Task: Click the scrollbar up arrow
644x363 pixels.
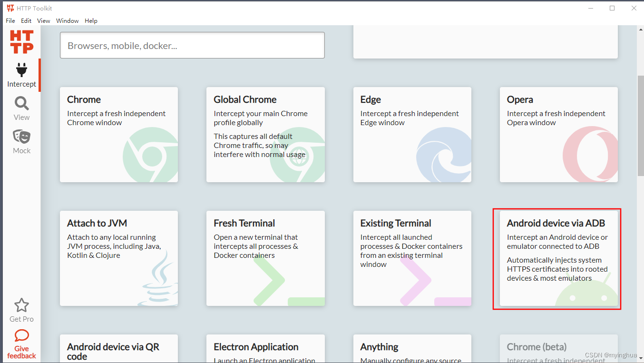Action: click(x=640, y=29)
